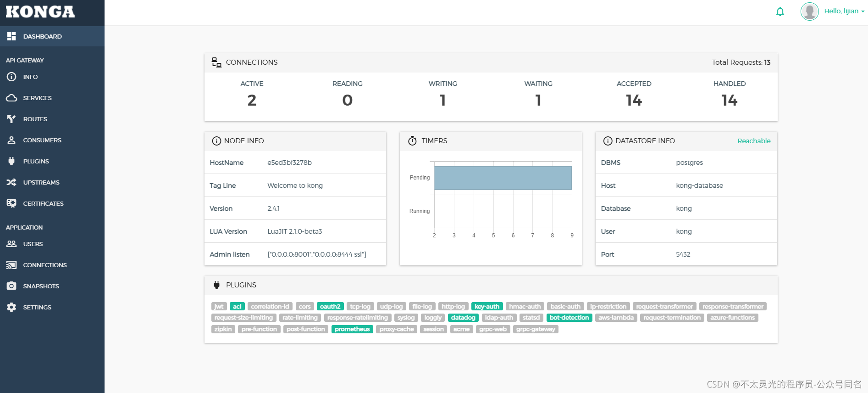Click the Snapshots camera icon
The width and height of the screenshot is (868, 393).
[x=11, y=286]
